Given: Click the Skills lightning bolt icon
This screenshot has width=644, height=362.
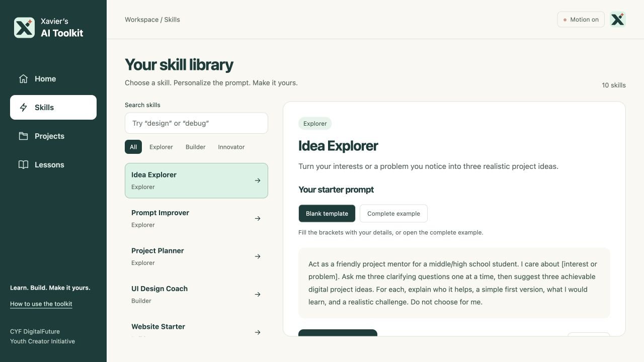Looking at the screenshot, I should [23, 107].
